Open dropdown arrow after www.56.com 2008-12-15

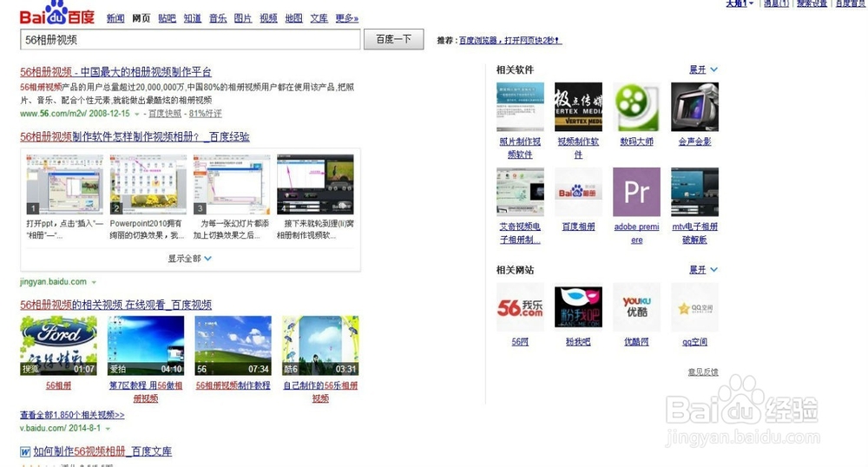point(137,114)
